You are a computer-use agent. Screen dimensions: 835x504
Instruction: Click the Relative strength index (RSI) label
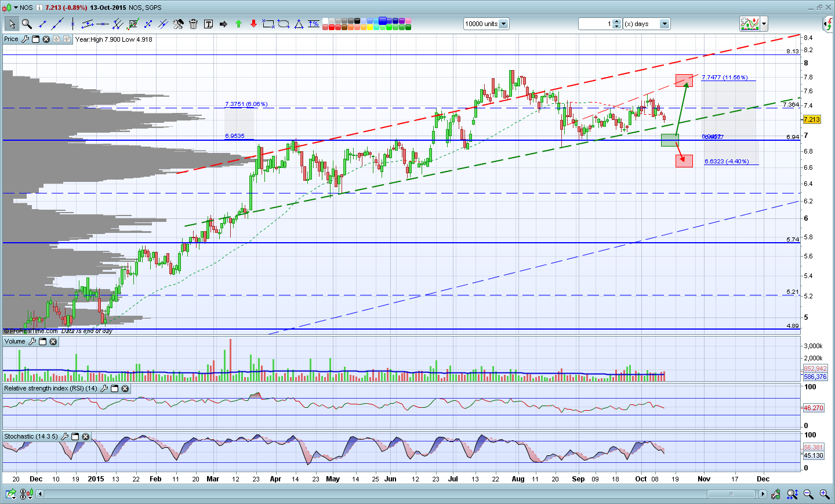(x=51, y=389)
